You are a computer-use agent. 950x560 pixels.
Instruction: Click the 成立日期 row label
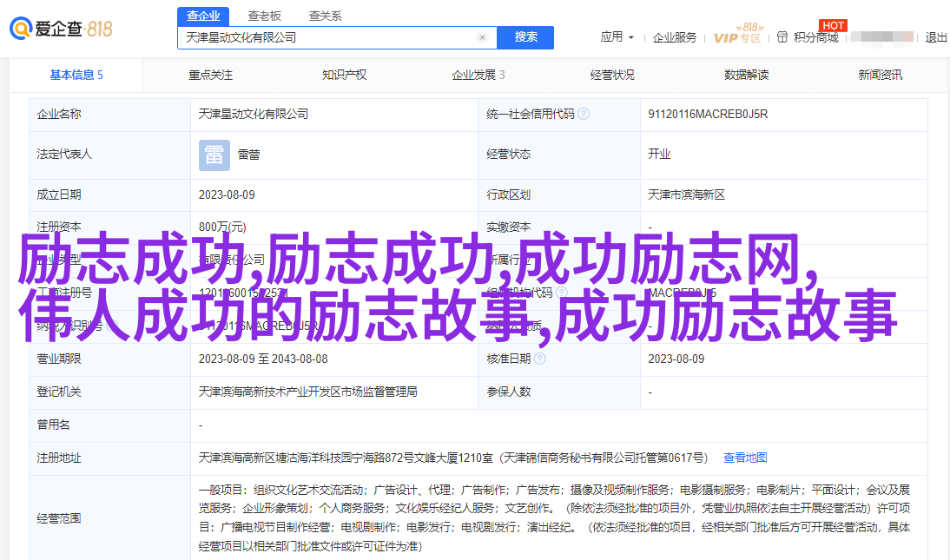[x=59, y=195]
